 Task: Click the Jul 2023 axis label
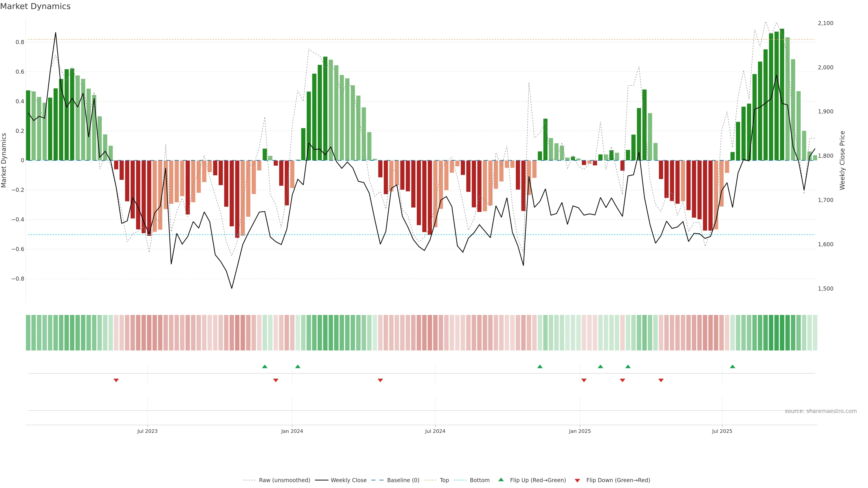pyautogui.click(x=147, y=431)
